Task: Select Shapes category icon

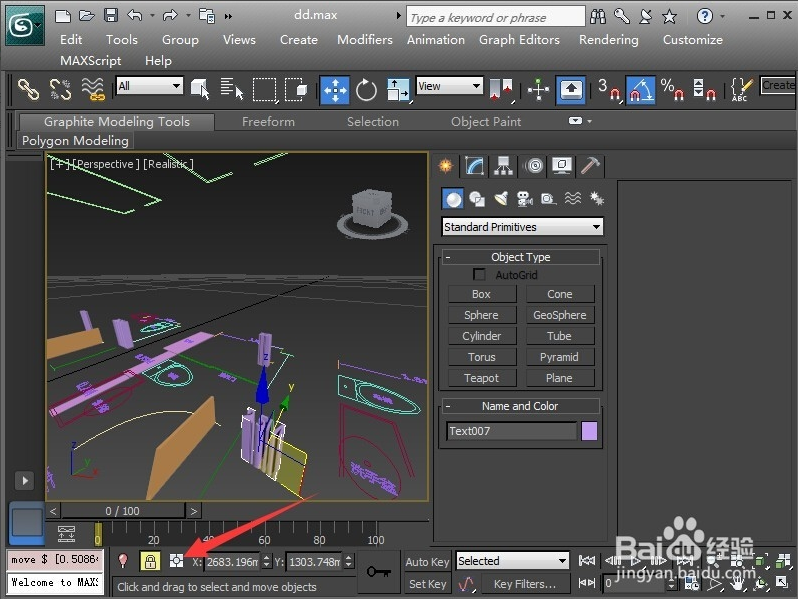Action: [477, 198]
